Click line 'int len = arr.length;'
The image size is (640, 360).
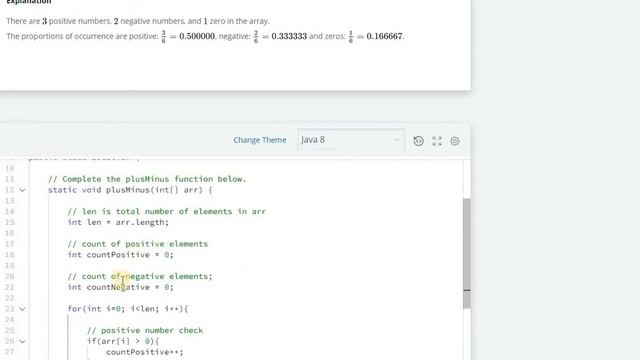[118, 222]
